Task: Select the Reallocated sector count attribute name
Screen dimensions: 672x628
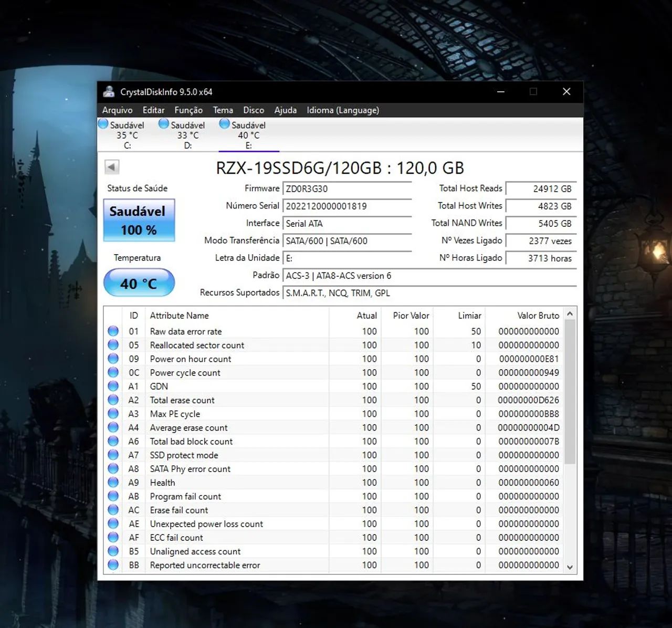Action: click(x=197, y=345)
